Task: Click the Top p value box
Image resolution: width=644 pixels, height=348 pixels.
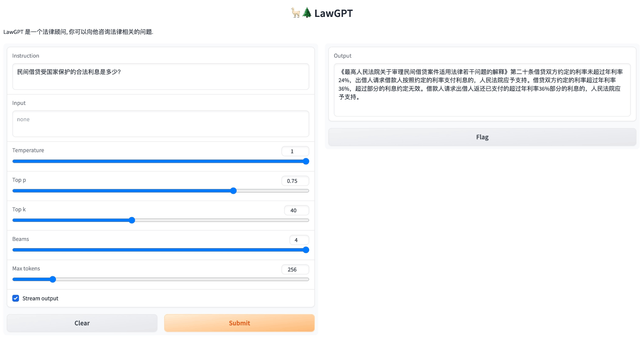Action: [x=295, y=181]
